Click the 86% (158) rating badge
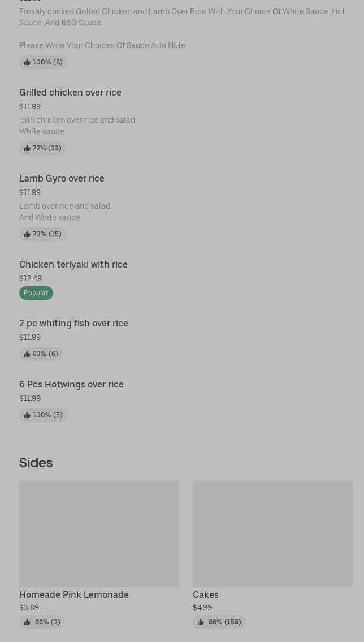 click(219, 622)
